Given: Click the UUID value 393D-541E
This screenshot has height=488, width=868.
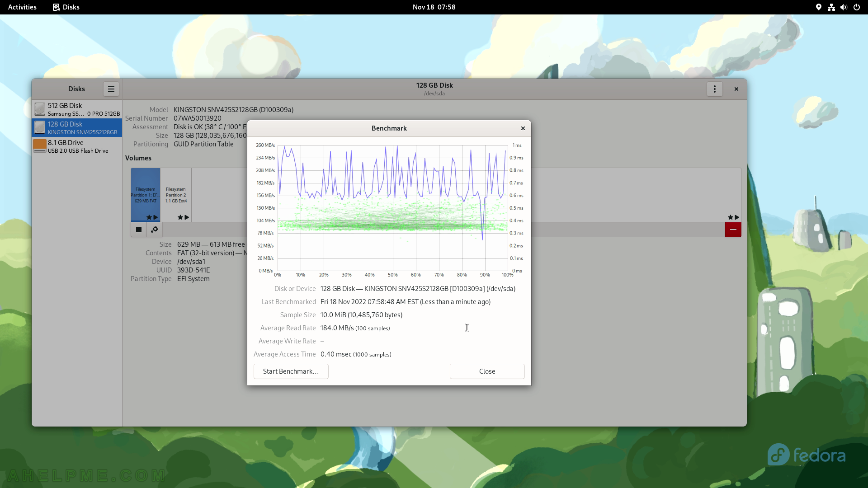Looking at the screenshot, I should click(193, 270).
